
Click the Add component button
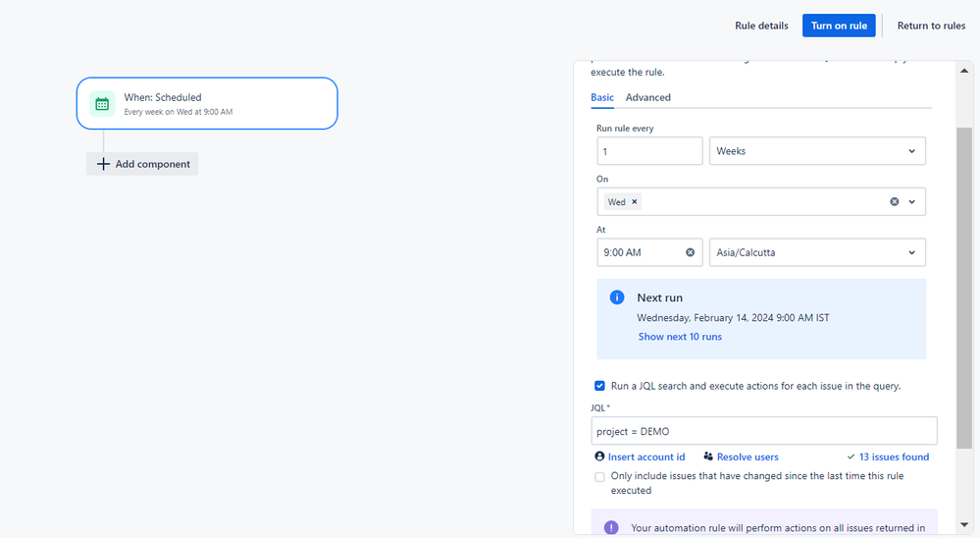tap(142, 164)
